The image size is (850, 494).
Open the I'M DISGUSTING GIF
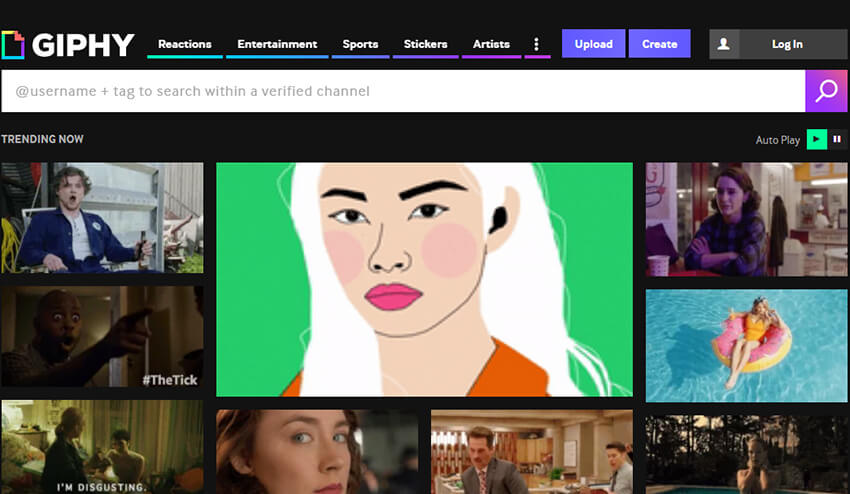point(102,447)
